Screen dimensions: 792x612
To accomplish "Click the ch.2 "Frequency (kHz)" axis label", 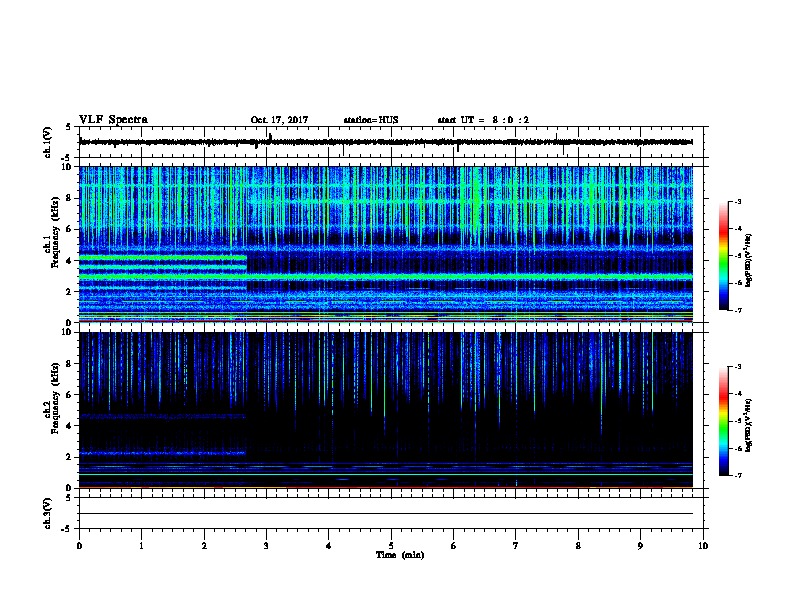I will [55, 398].
